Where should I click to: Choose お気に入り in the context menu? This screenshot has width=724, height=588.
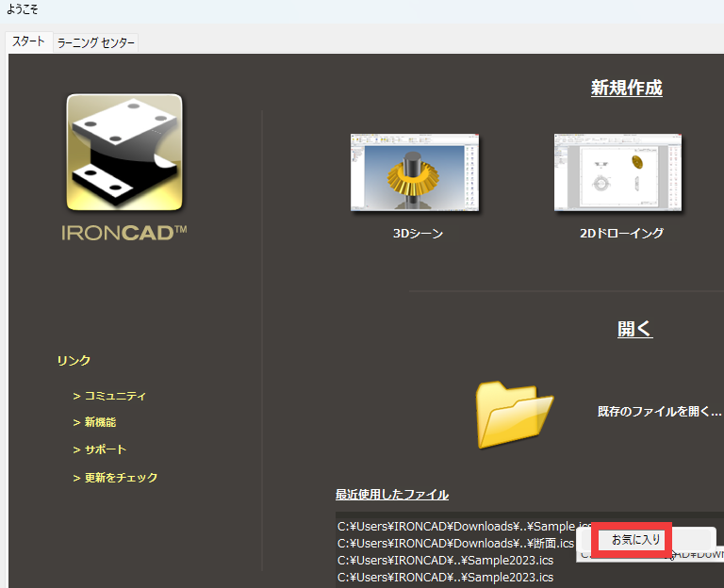point(635,540)
